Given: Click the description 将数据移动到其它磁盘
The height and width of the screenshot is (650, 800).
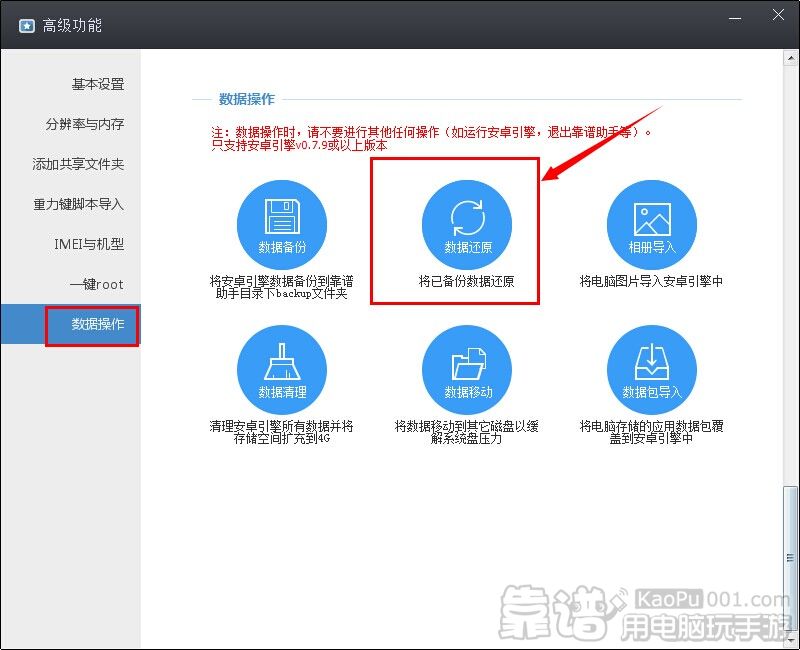Looking at the screenshot, I should tap(466, 432).
